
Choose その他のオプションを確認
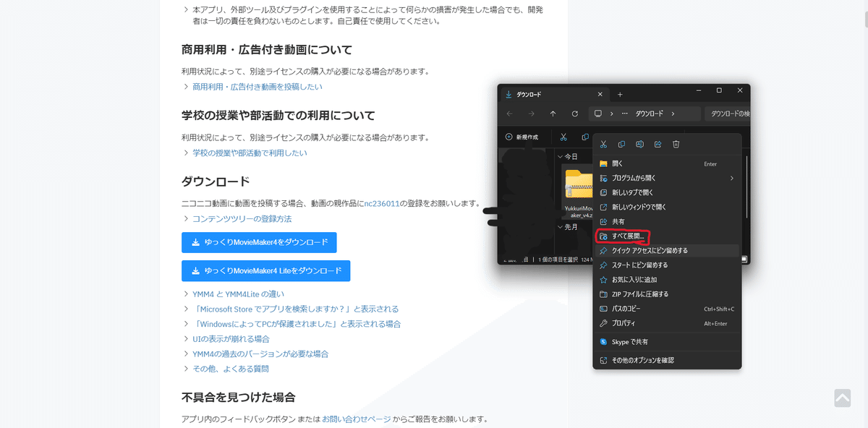[x=667, y=360]
